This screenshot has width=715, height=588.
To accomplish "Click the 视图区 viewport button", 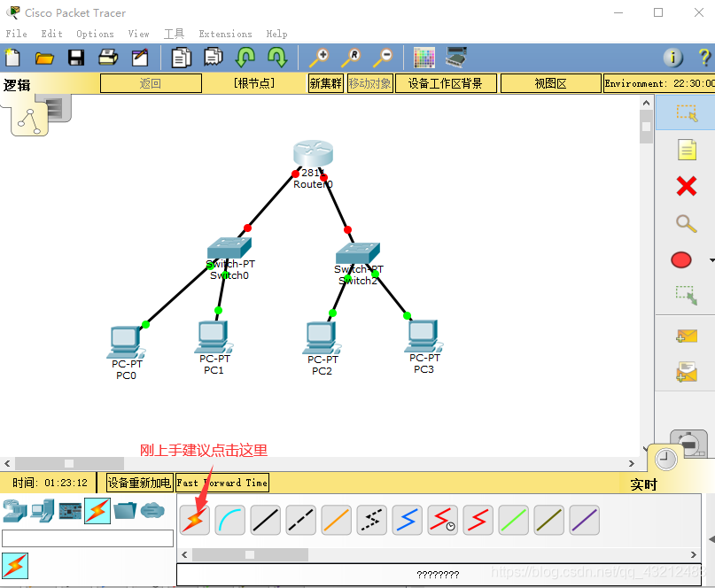I will coord(551,83).
